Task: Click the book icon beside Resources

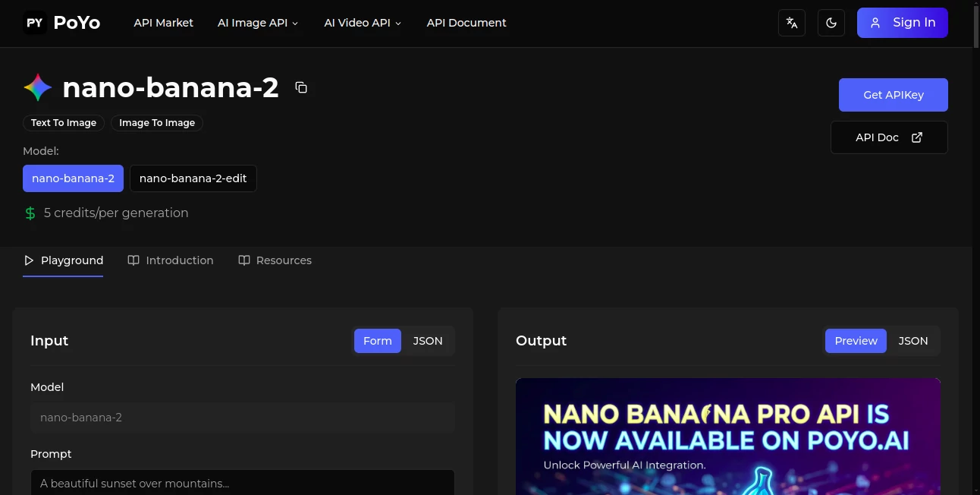Action: coord(244,260)
